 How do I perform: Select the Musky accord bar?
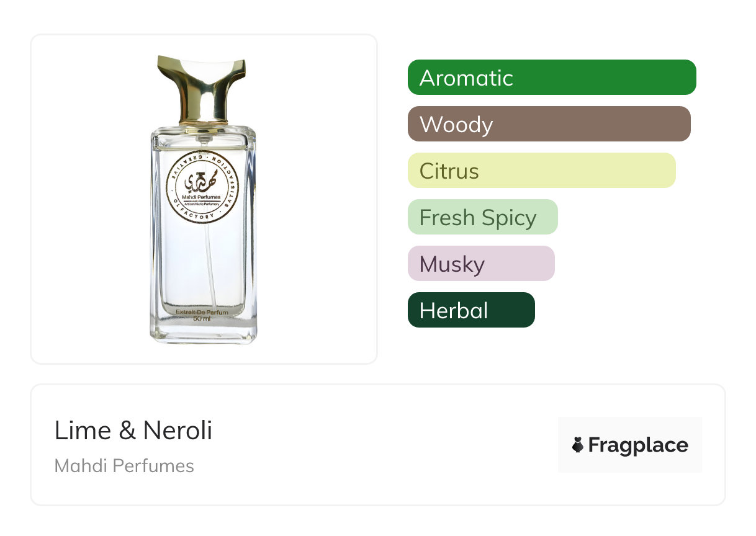(x=480, y=264)
